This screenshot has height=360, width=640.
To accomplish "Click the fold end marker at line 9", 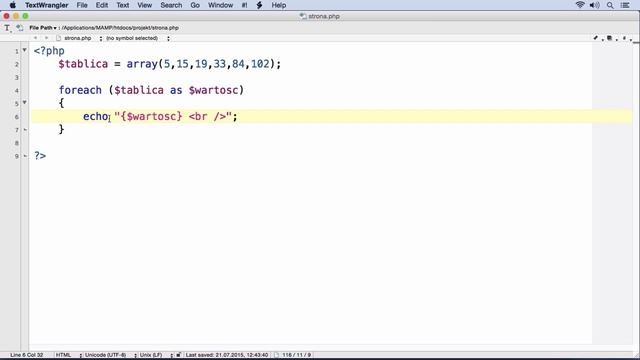I will pos(25,156).
